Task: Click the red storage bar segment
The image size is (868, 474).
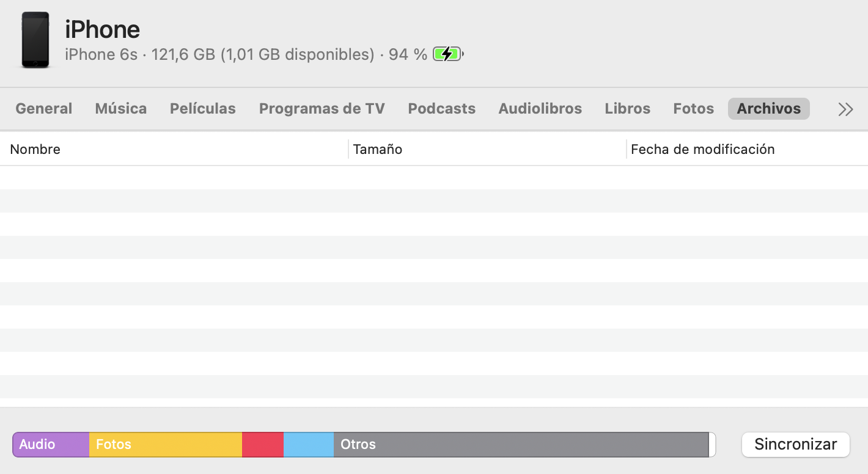Action: tap(263, 445)
